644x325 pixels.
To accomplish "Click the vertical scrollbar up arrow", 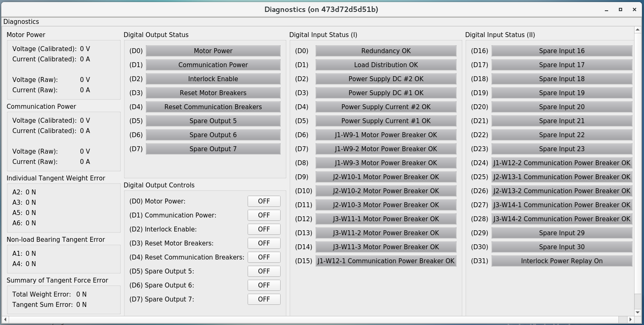I will pyautogui.click(x=638, y=30).
